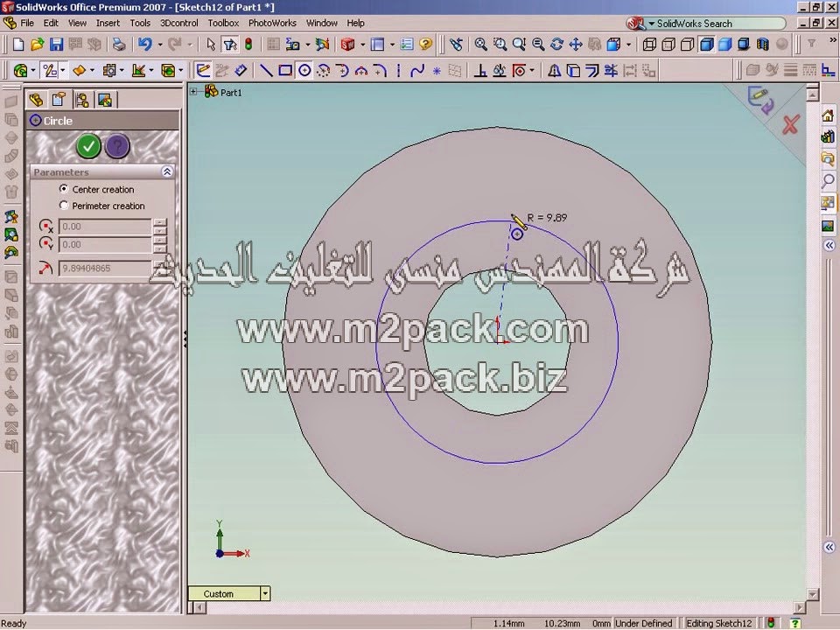Create a new document with New icon
Image resolution: width=840 pixels, height=630 pixels.
point(18,45)
